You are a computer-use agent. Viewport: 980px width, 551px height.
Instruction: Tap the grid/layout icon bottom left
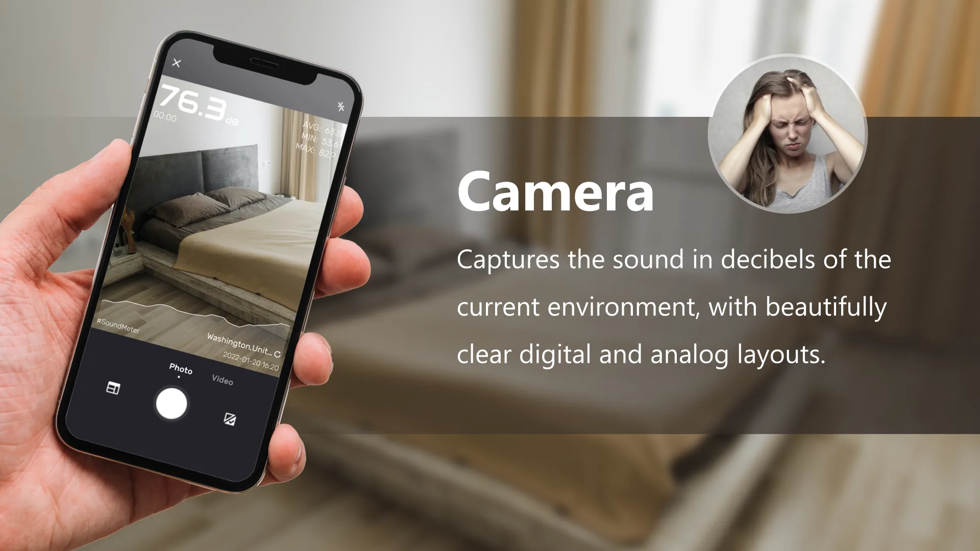113,388
